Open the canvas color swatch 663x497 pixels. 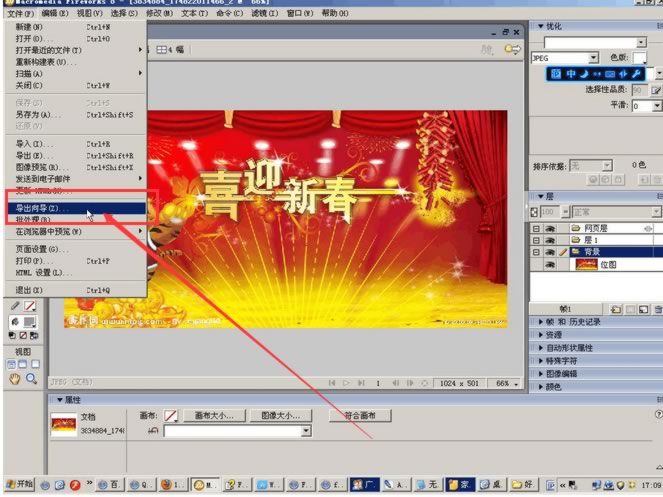[171, 416]
